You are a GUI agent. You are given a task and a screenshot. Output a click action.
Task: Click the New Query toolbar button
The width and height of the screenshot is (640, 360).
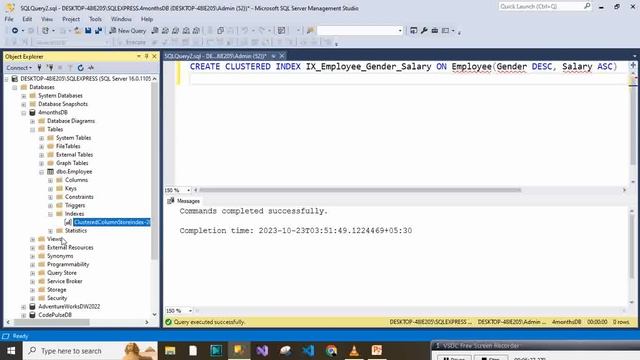(x=127, y=31)
